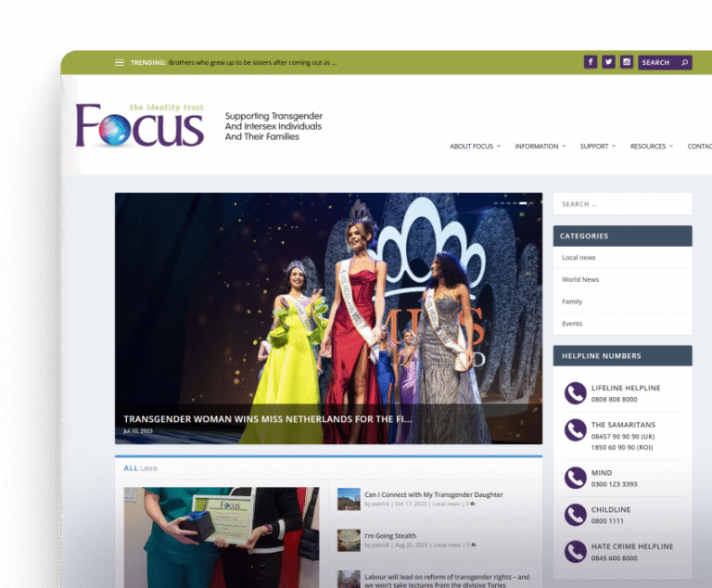Image resolution: width=712 pixels, height=588 pixels.
Task: Click the Twitter icon
Action: tap(608, 62)
